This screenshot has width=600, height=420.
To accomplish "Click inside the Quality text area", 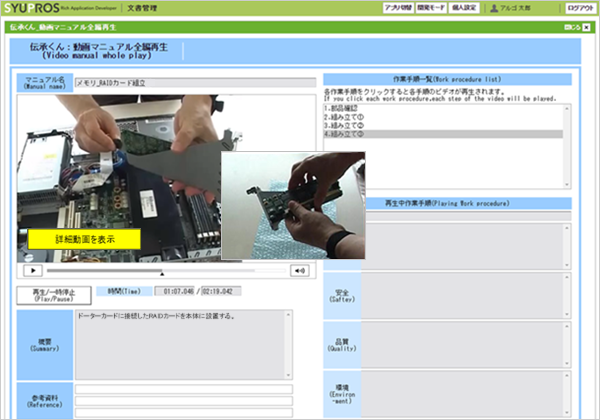I will click(462, 345).
